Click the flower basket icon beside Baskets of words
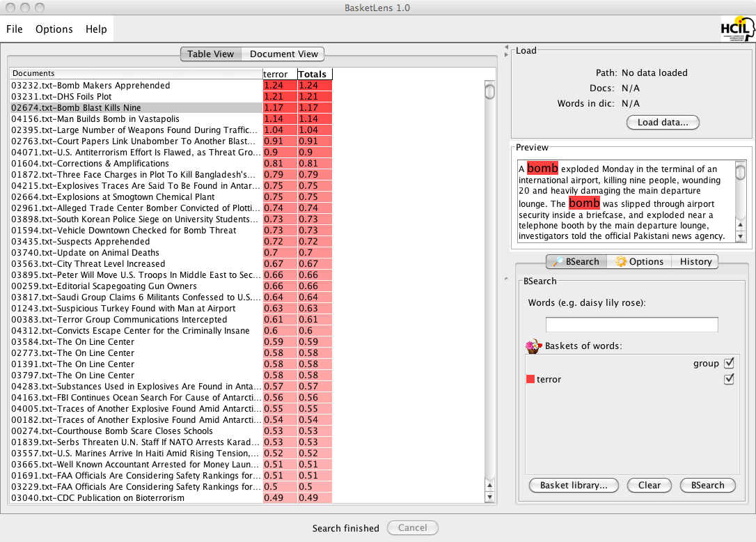 [x=533, y=346]
